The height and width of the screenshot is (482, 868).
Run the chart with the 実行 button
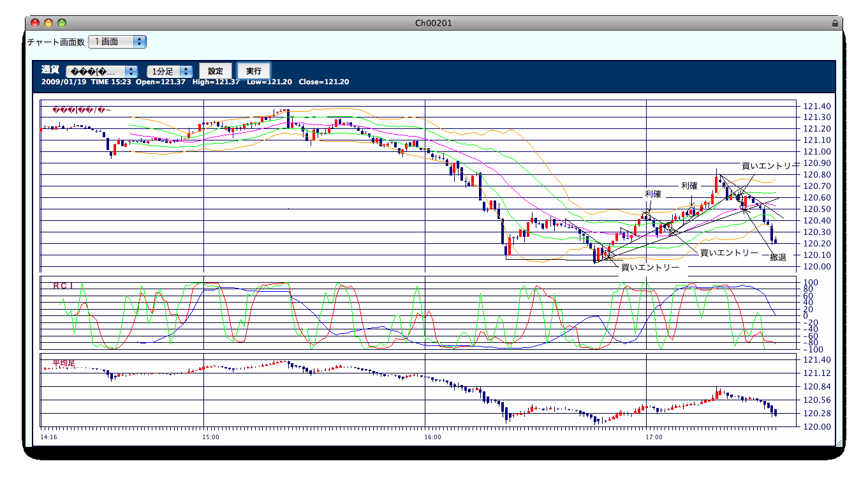coord(254,71)
